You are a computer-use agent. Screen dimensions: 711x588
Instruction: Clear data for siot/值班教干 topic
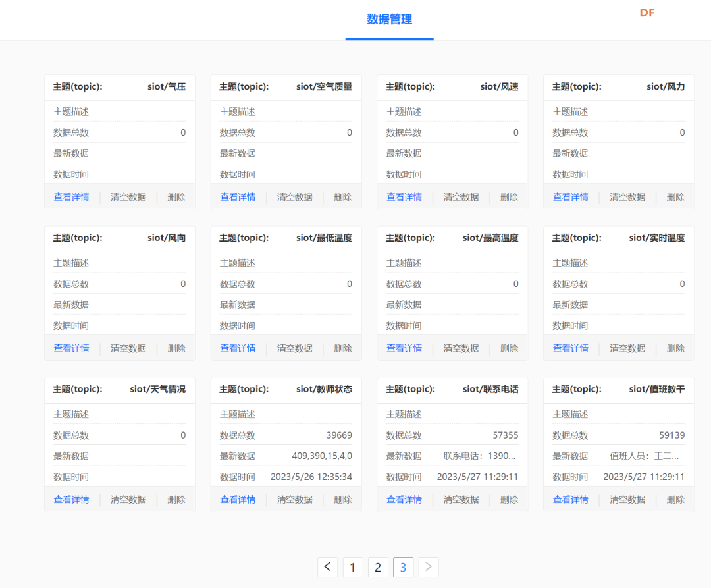[627, 500]
